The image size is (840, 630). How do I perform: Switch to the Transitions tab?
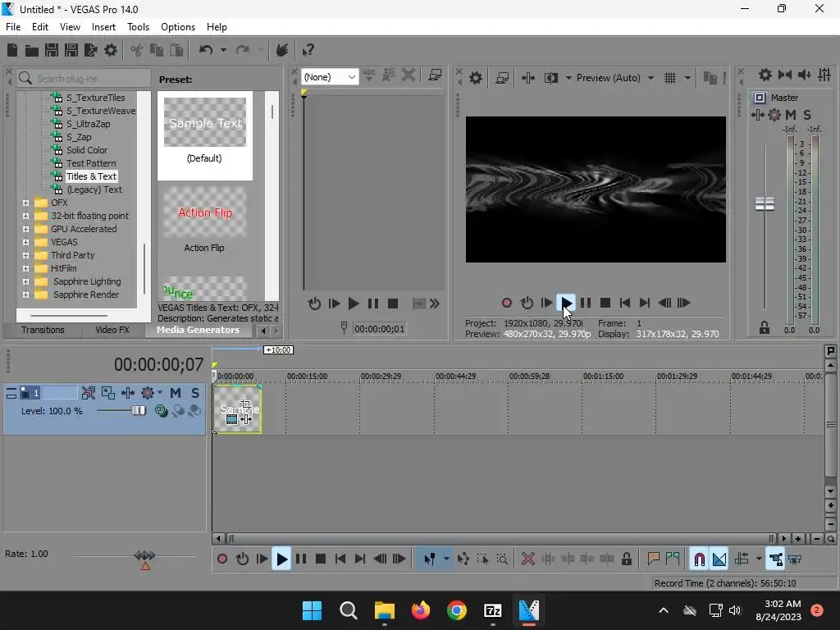43,330
